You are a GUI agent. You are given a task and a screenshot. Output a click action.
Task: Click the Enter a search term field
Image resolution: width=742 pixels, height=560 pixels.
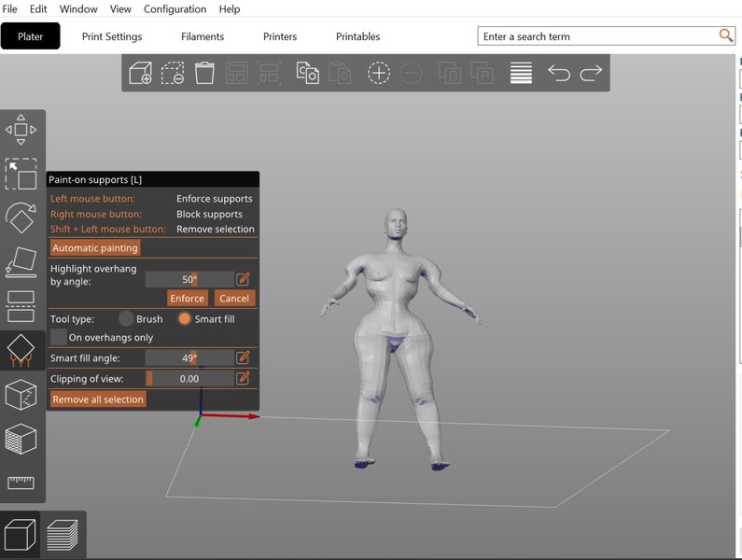pyautogui.click(x=597, y=36)
